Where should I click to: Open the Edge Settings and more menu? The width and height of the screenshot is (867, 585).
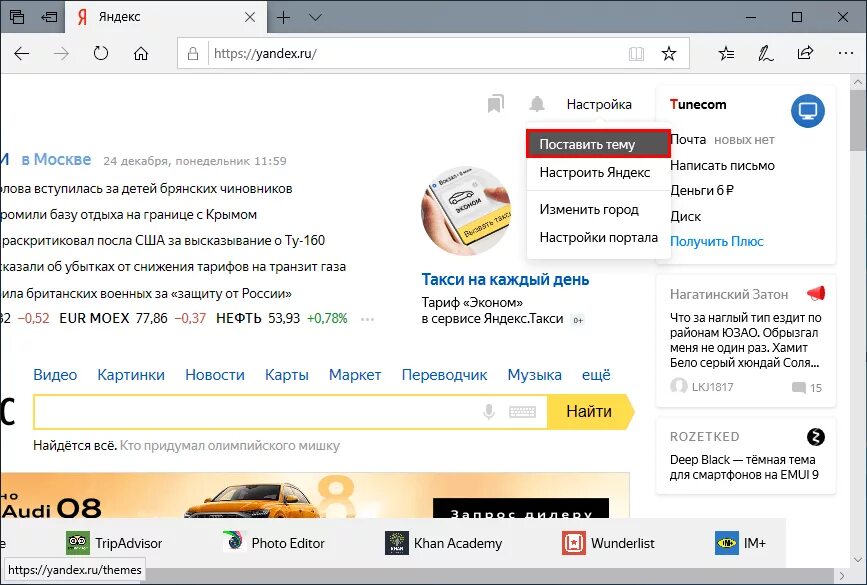point(845,54)
